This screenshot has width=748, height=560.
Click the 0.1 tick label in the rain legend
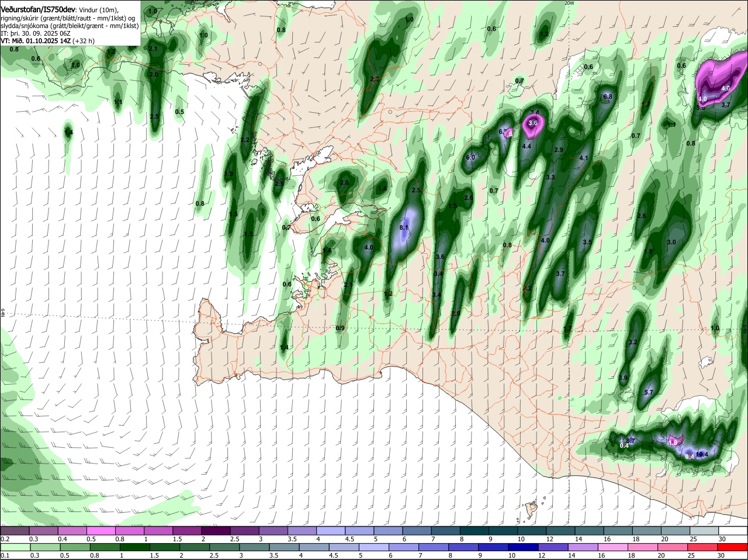(x=5, y=555)
